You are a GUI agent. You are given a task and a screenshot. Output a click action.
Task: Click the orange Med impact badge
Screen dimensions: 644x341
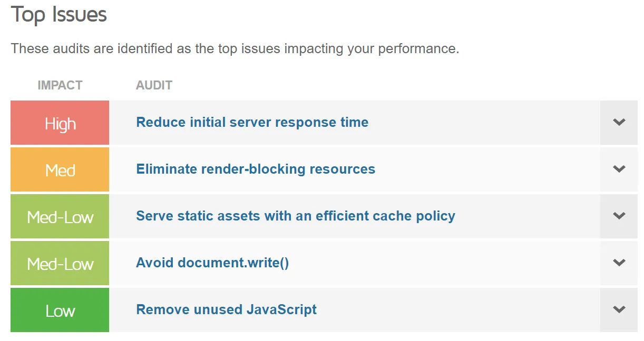click(60, 170)
